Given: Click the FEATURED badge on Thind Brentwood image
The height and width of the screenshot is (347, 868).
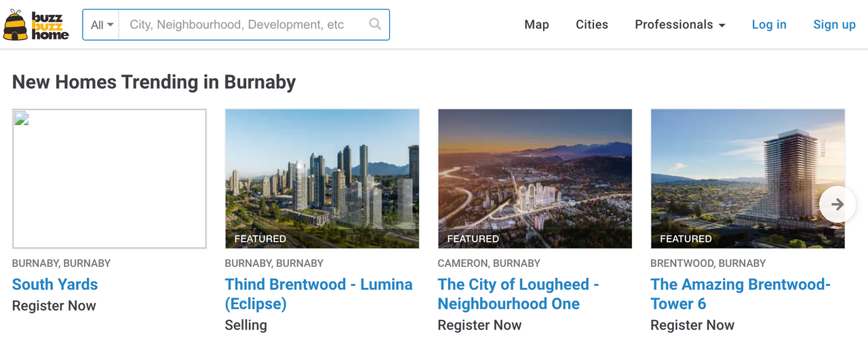Looking at the screenshot, I should pyautogui.click(x=260, y=239).
